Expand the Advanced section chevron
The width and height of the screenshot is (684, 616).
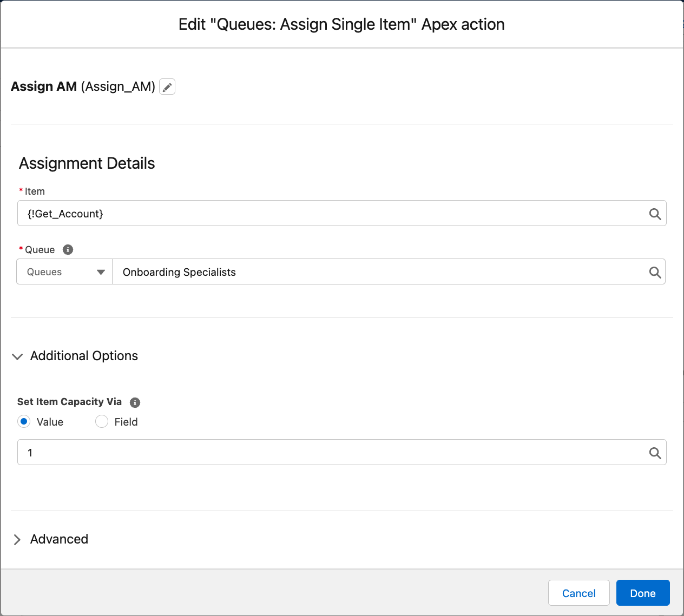click(17, 540)
